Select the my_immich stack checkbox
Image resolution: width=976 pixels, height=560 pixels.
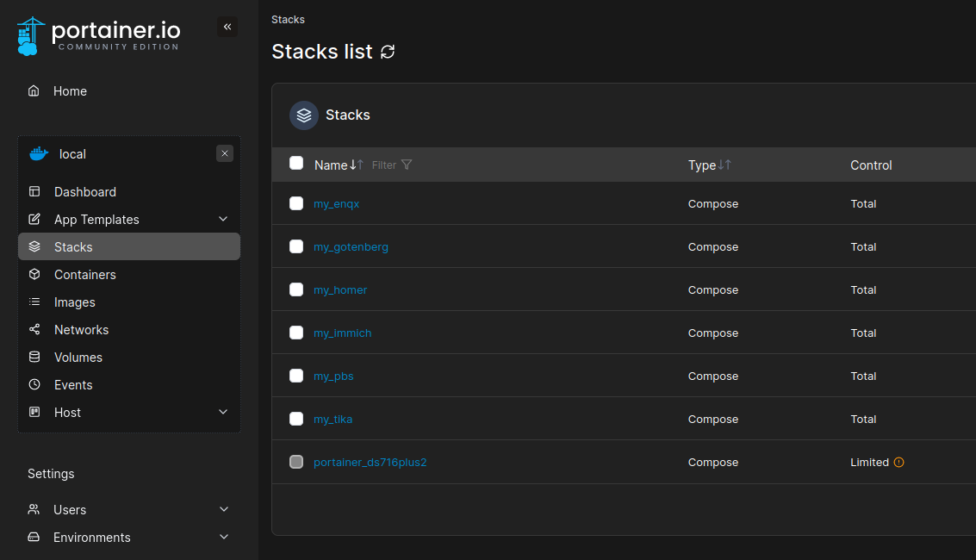(x=296, y=333)
